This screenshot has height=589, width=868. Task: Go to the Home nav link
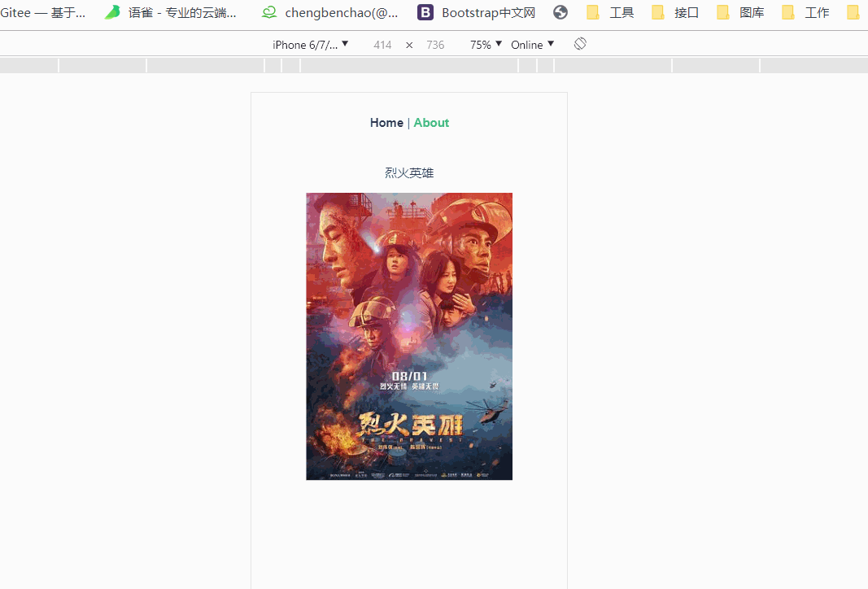pos(386,123)
